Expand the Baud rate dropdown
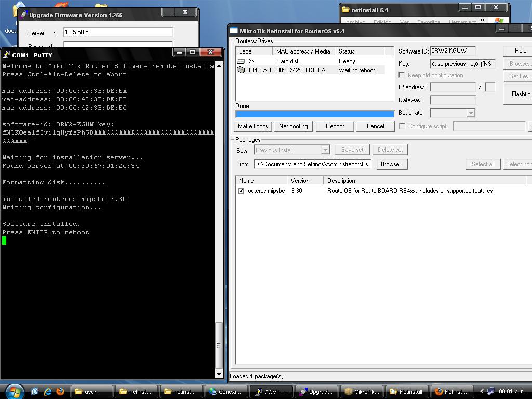Viewport: 532px width, 399px height. pos(471,113)
